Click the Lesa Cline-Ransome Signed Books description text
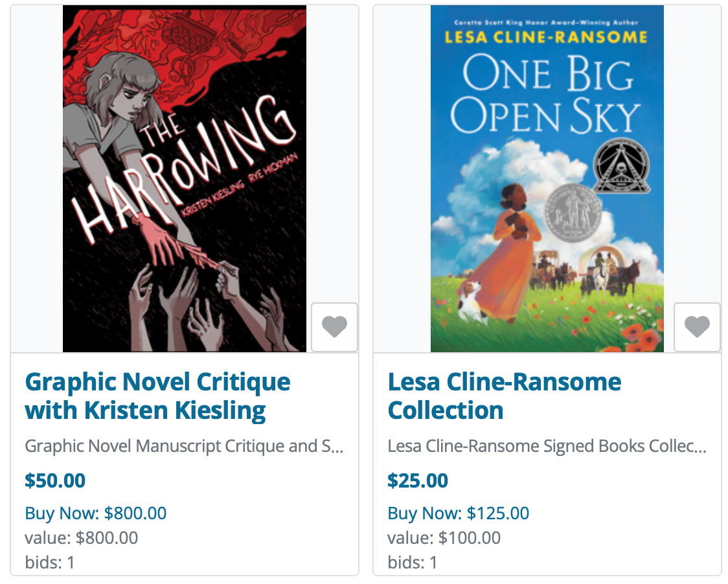Viewport: 728px width, 584px height. pyautogui.click(x=547, y=446)
